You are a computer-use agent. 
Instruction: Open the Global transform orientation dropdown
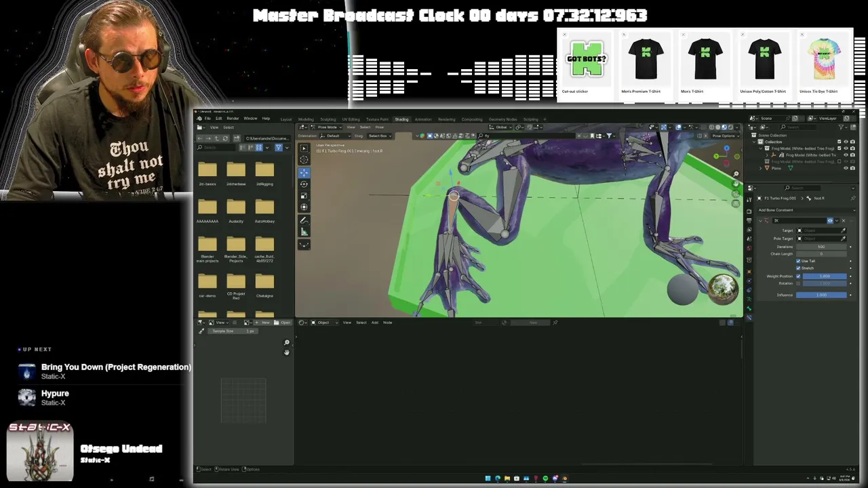[x=502, y=127]
